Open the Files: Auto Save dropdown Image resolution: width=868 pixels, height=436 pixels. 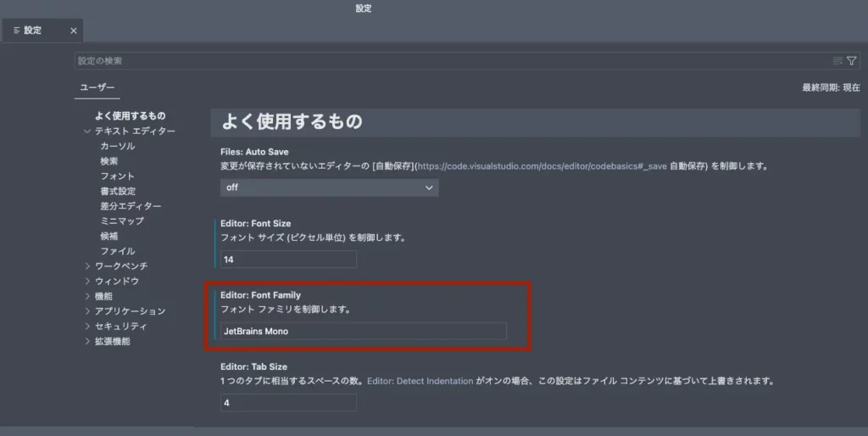(x=329, y=187)
